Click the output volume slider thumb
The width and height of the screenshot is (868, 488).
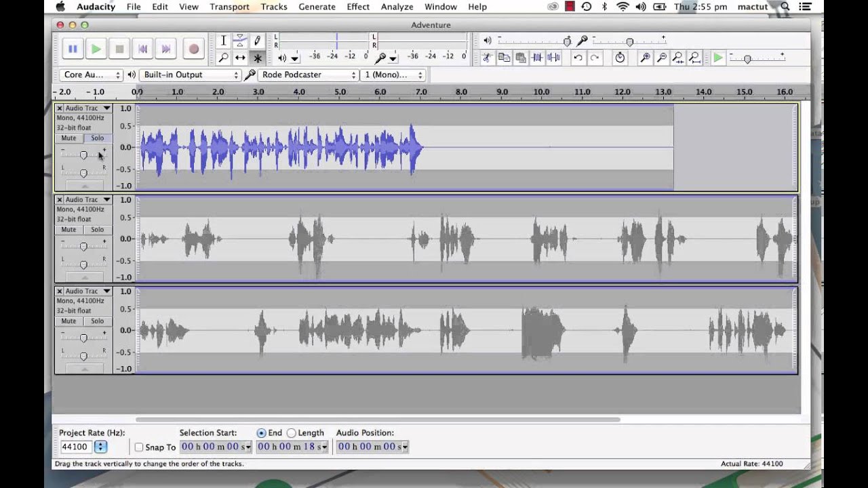click(567, 42)
